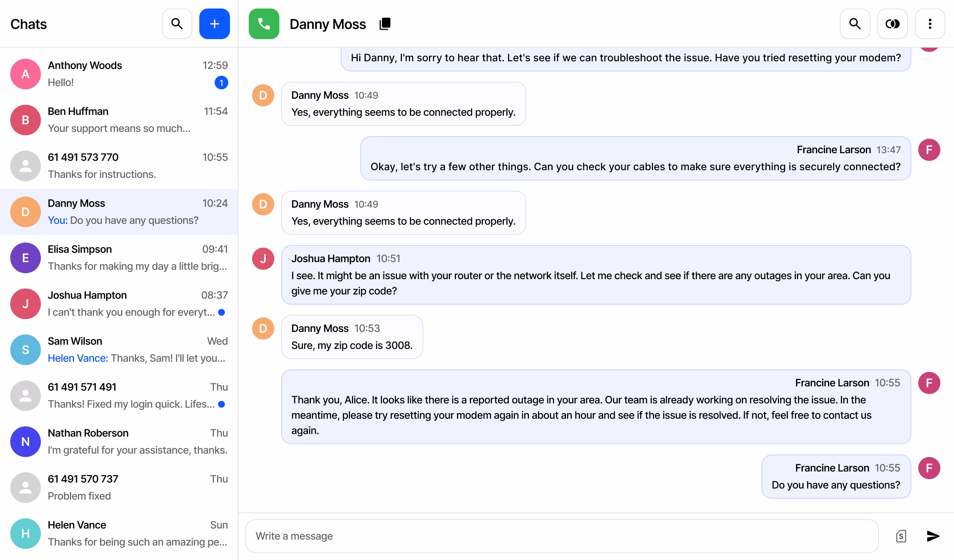Image resolution: width=954 pixels, height=560 pixels.
Task: Select Danny Moss chat in sidebar
Action: click(x=119, y=212)
